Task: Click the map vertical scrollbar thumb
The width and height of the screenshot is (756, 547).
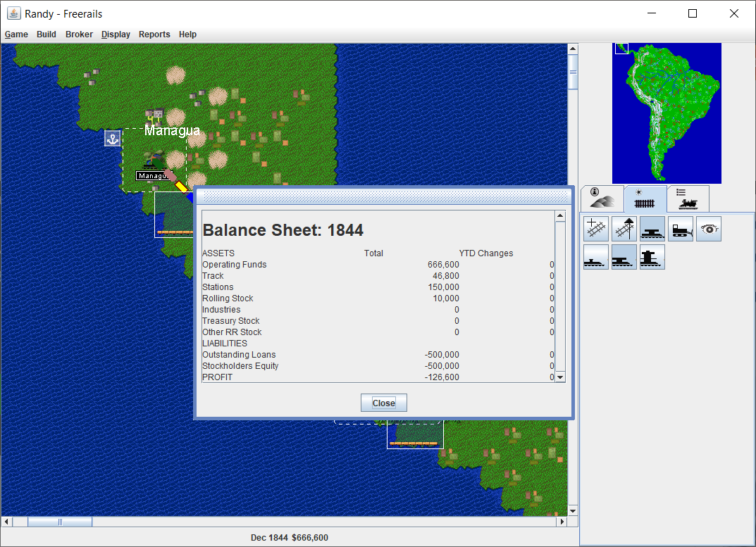Action: (573, 73)
